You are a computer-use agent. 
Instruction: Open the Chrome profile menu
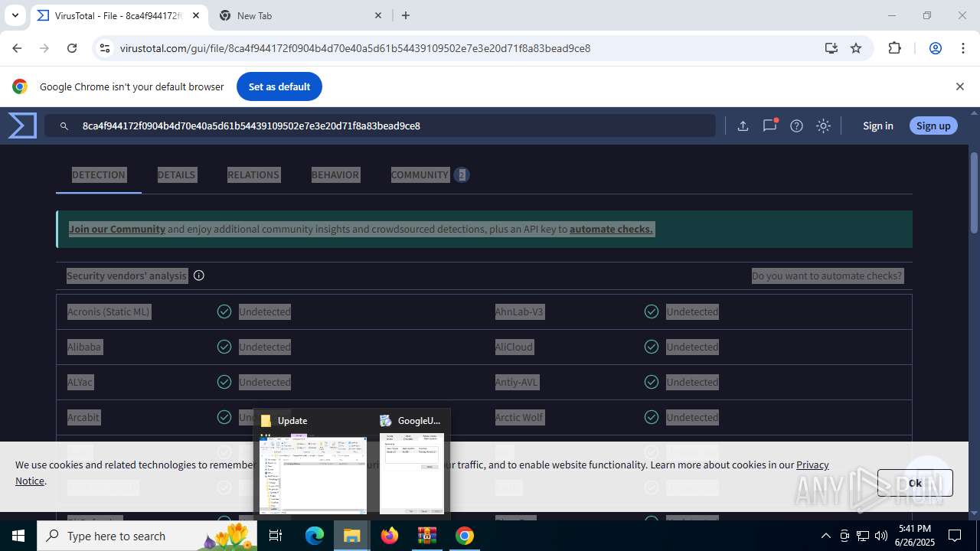[935, 48]
